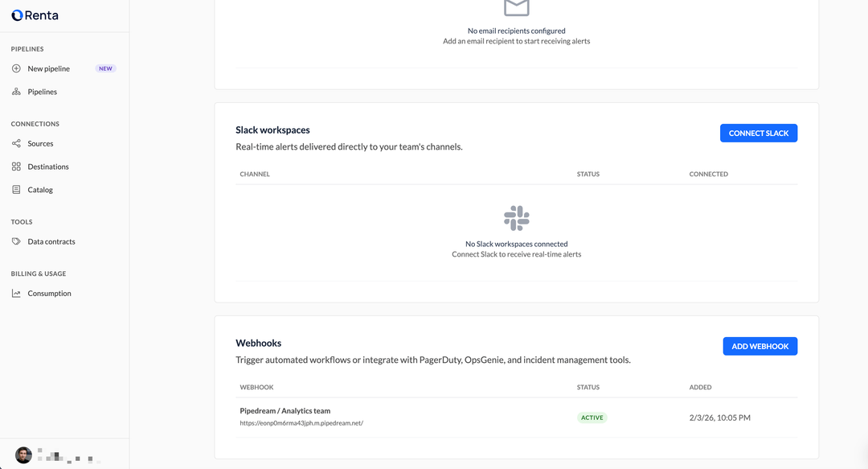Select the Pipedream / Analytics team webhook
868x469 pixels.
point(285,411)
